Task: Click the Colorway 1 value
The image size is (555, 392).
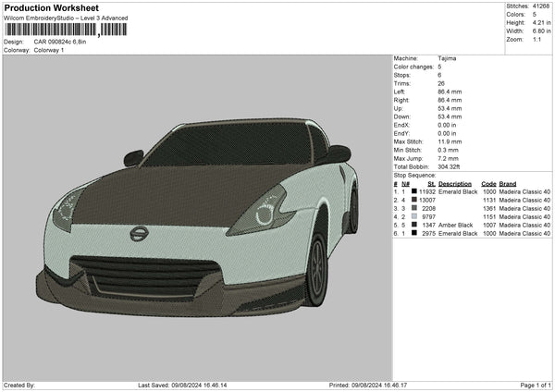Action: point(49,51)
